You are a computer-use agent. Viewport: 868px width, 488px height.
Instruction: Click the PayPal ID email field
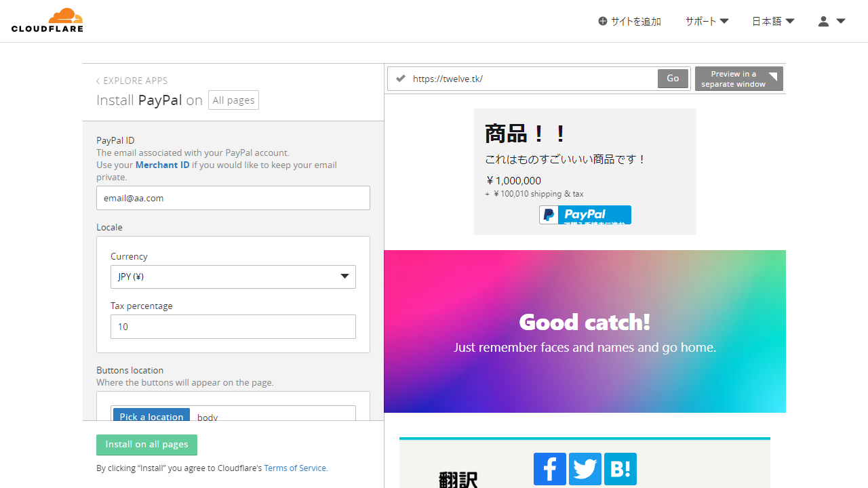tap(233, 198)
